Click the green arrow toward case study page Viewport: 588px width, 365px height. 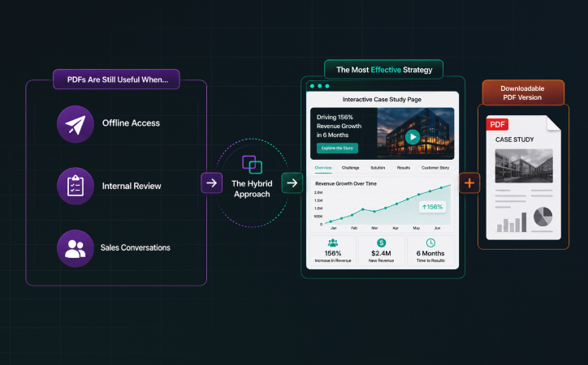point(292,183)
